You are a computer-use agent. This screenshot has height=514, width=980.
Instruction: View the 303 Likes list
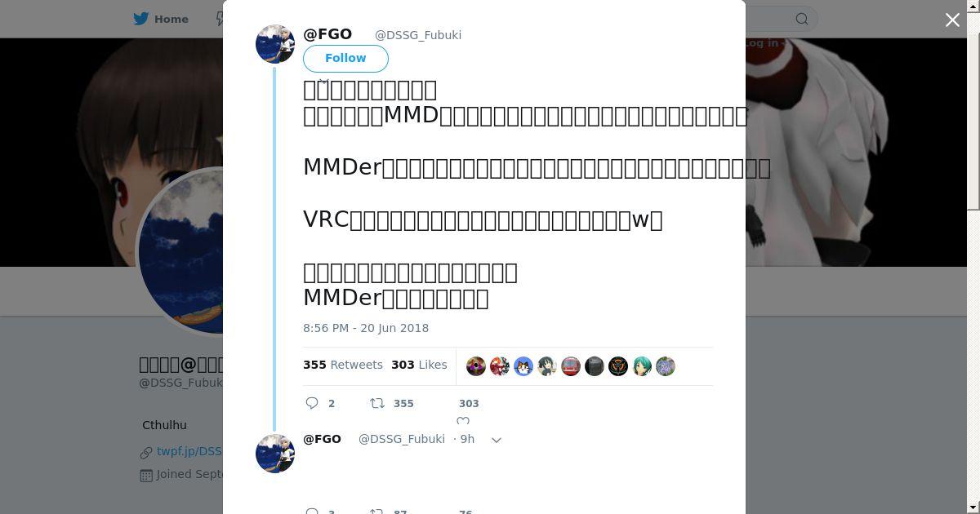point(419,365)
